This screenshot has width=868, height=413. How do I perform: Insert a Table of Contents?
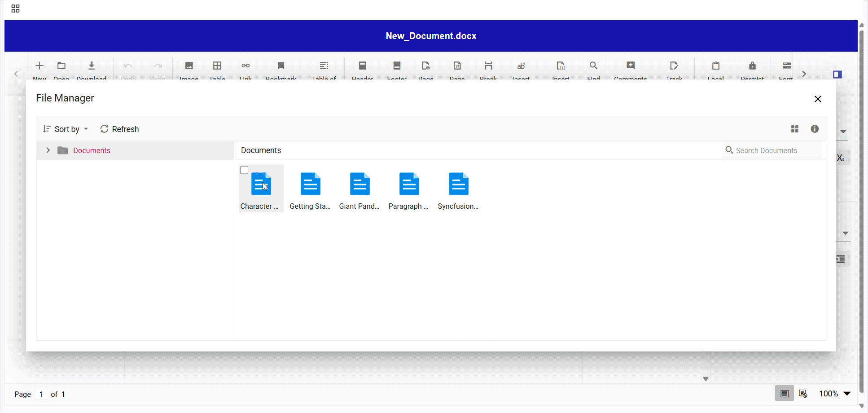pyautogui.click(x=324, y=70)
